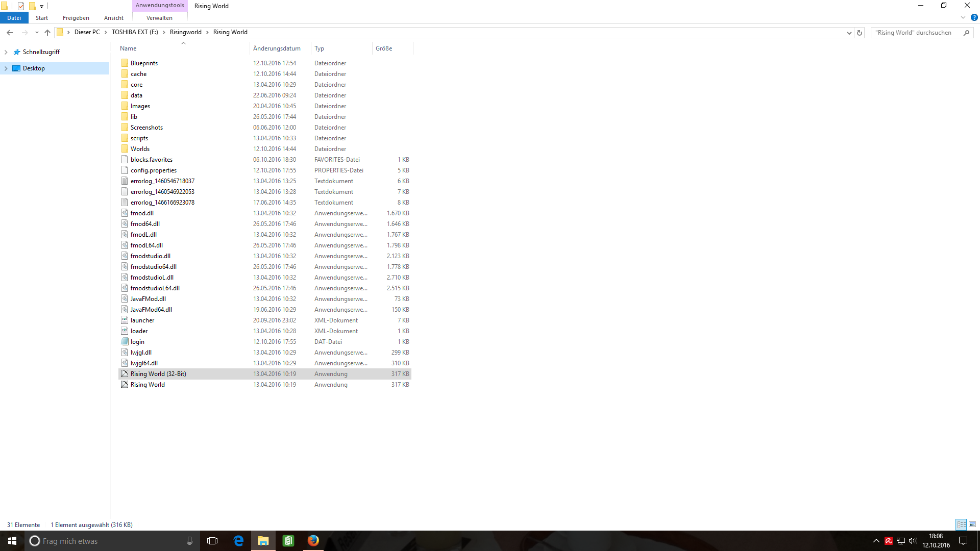Open Firefox from the taskbar
980x551 pixels.
(x=313, y=541)
